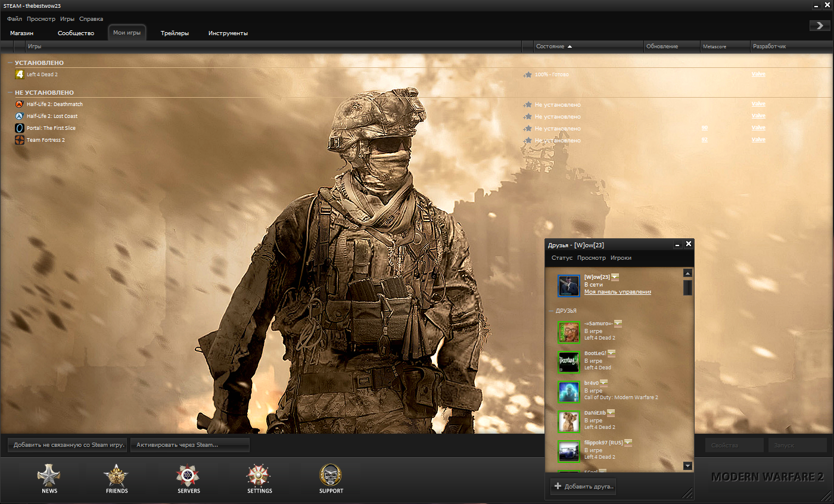Click the Friends window resize grip
834x504 pixels.
click(688, 493)
